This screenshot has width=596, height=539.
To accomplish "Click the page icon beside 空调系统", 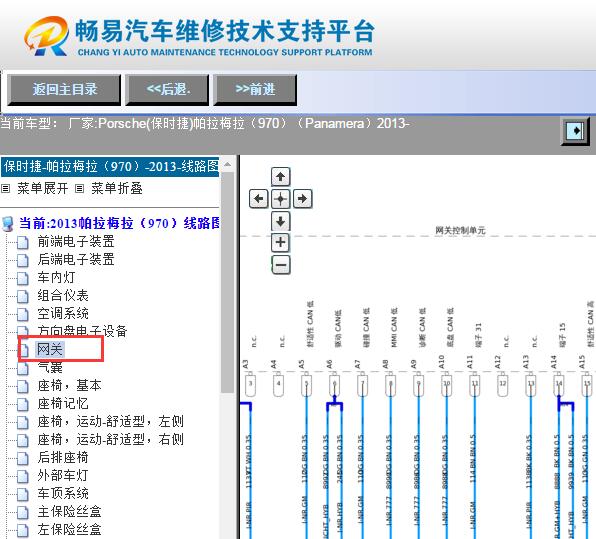I will pos(23,314).
